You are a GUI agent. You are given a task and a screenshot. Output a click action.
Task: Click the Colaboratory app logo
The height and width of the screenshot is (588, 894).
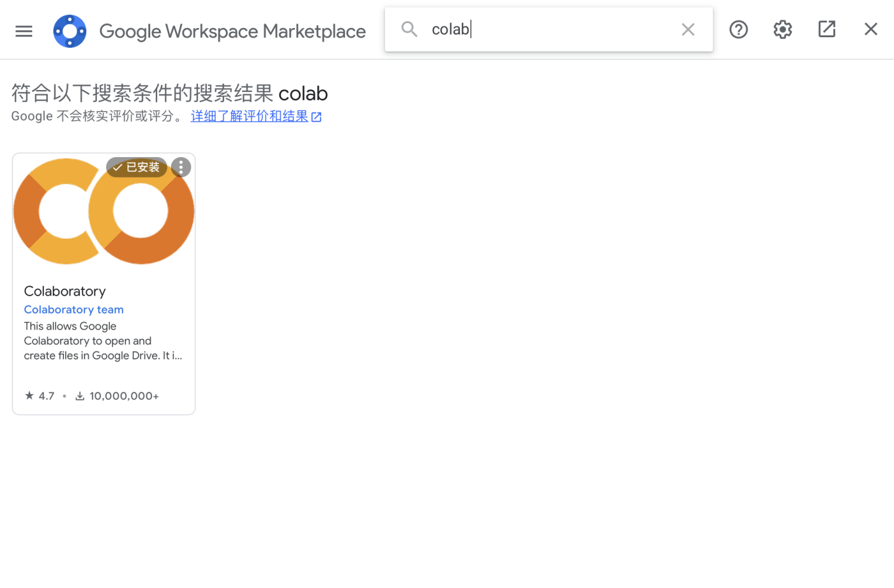[x=103, y=211]
